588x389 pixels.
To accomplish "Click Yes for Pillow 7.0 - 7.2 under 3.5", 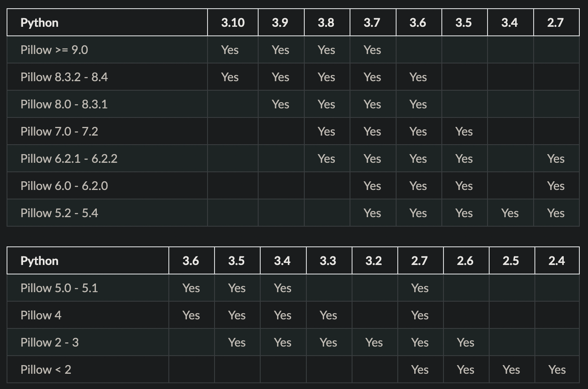I will click(x=464, y=131).
